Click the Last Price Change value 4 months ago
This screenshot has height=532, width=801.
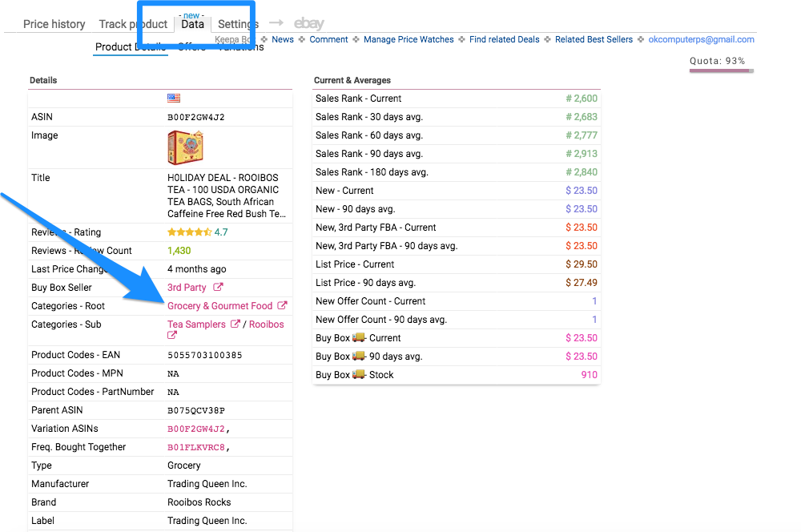pyautogui.click(x=197, y=269)
